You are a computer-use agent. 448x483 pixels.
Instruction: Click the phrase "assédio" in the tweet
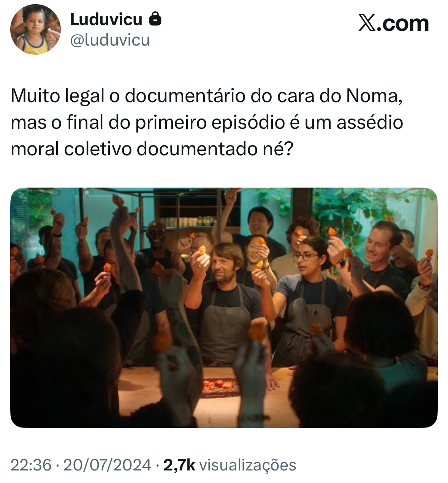[370, 122]
